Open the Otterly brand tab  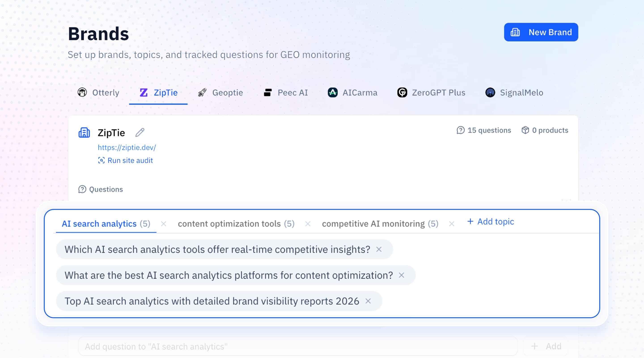(98, 93)
